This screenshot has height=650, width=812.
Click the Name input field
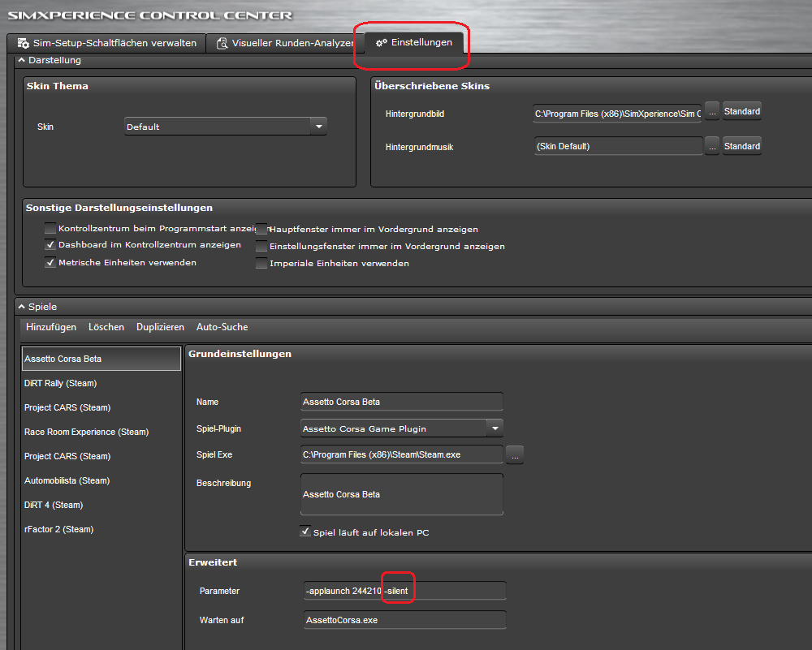click(402, 402)
